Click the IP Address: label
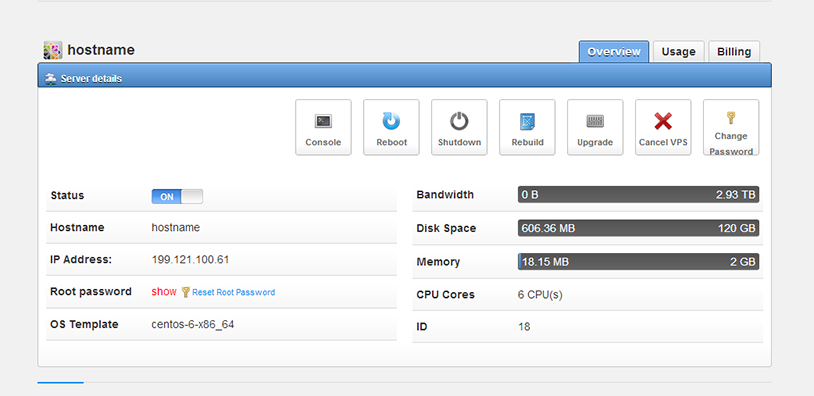Image resolution: width=814 pixels, height=396 pixels. pos(81,260)
